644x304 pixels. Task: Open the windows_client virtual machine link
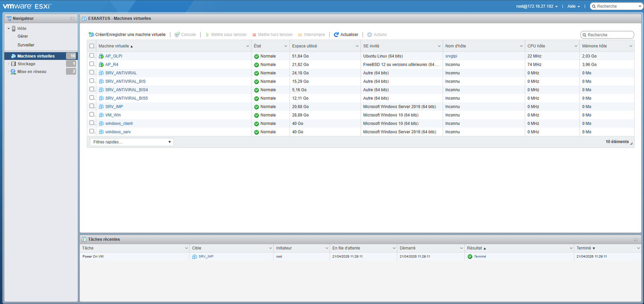pos(119,124)
